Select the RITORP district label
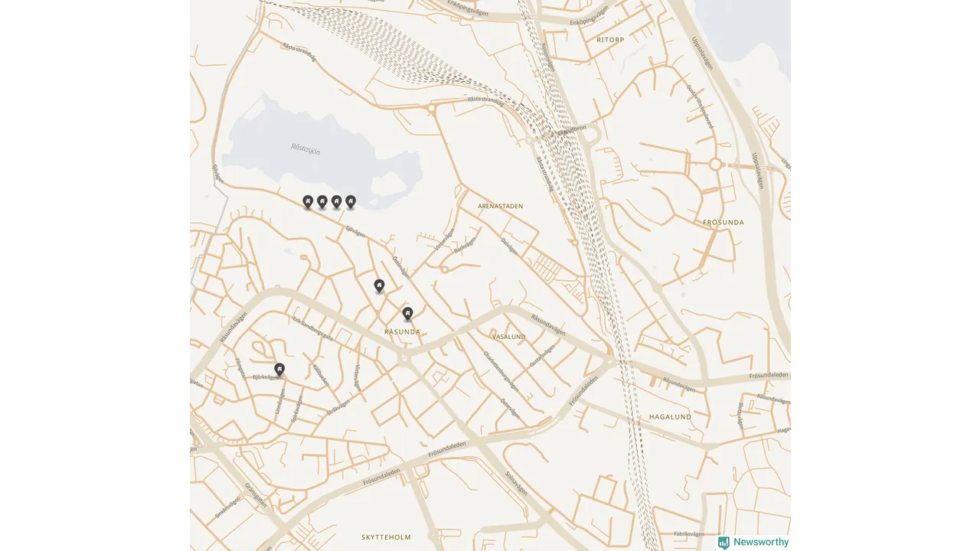The image size is (980, 551). (x=611, y=39)
